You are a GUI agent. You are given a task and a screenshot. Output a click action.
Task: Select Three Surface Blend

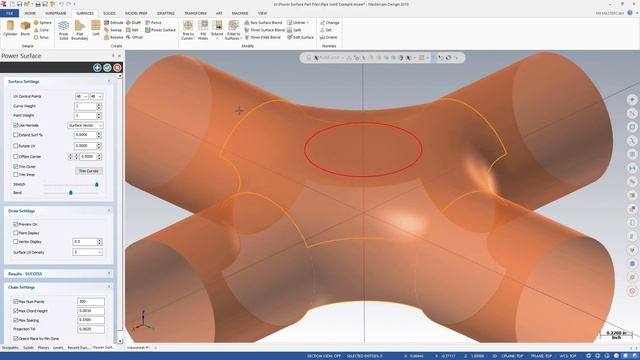pyautogui.click(x=264, y=30)
